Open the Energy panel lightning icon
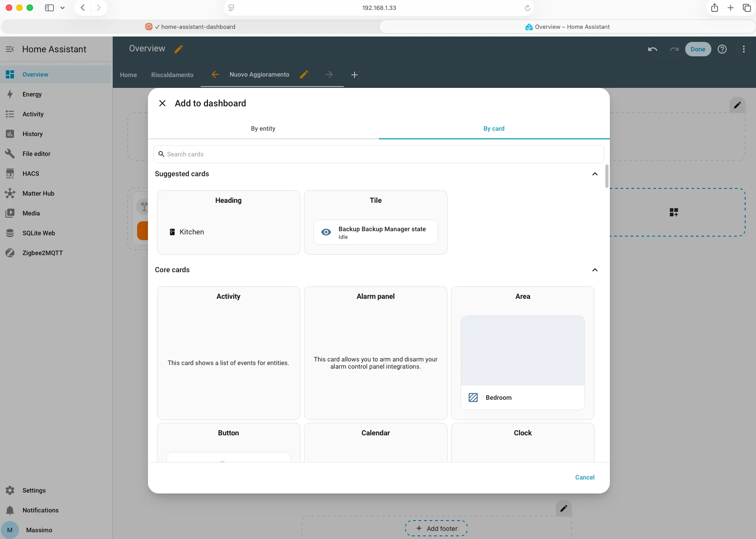This screenshot has width=756, height=539. click(10, 94)
